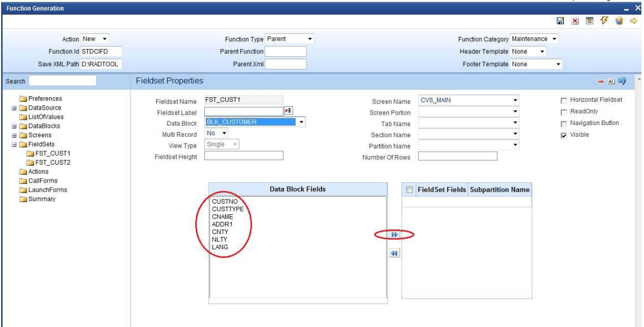Click the Save XML Path field

tap(101, 64)
